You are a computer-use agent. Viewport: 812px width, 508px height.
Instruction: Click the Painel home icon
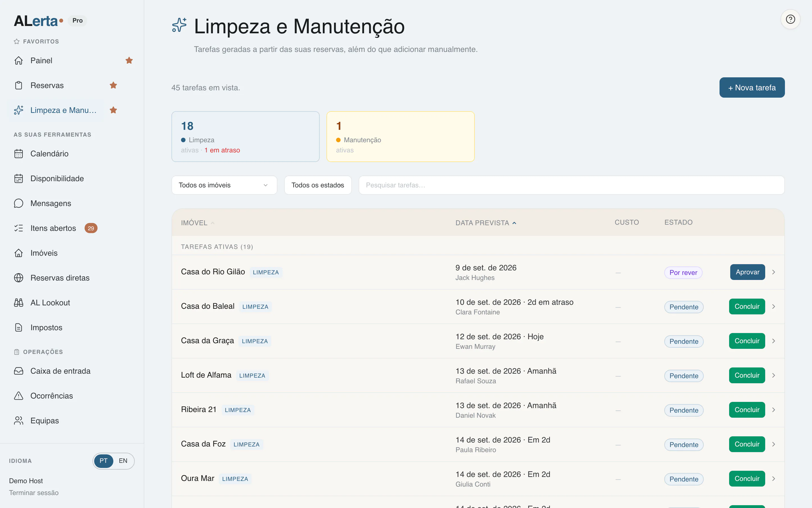pos(19,60)
